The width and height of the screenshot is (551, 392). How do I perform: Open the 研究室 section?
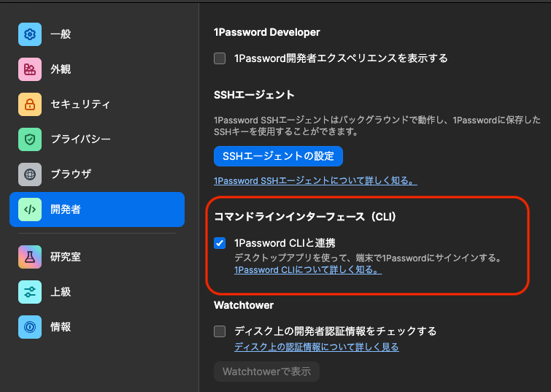[x=97, y=257]
